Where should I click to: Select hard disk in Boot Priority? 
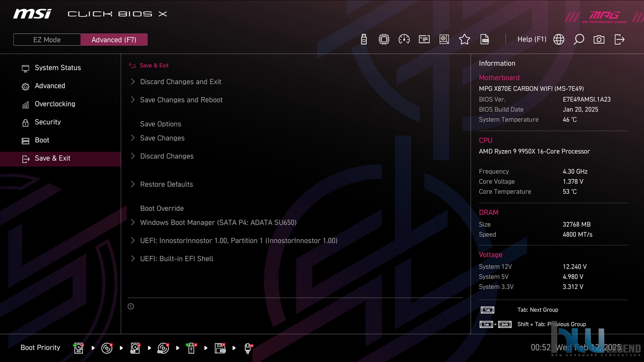pyautogui.click(x=79, y=348)
